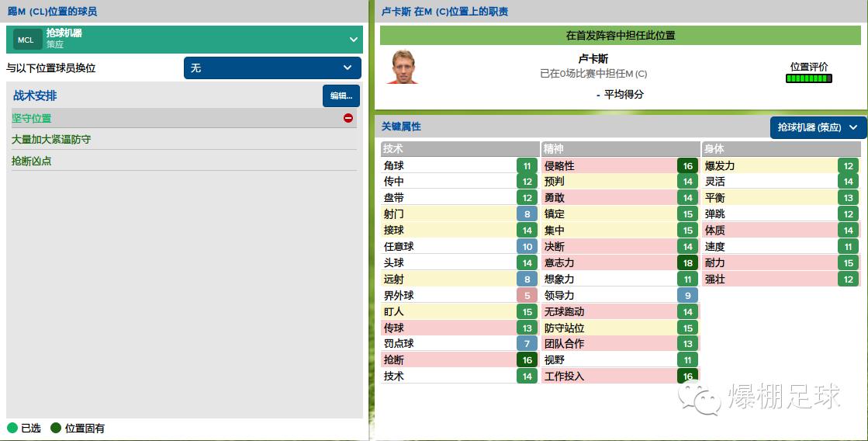Click the 编辑... button in 战术安排
The image size is (868, 441).
(341, 95)
